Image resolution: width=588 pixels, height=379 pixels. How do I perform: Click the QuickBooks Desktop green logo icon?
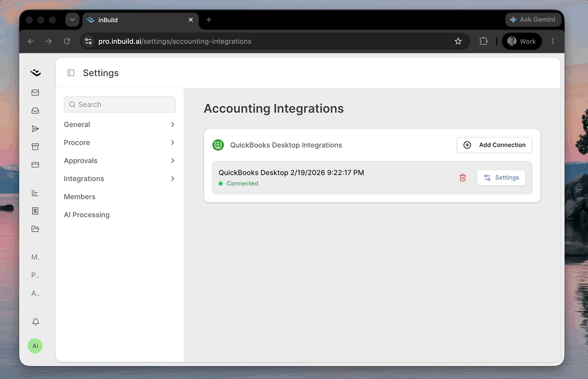218,145
